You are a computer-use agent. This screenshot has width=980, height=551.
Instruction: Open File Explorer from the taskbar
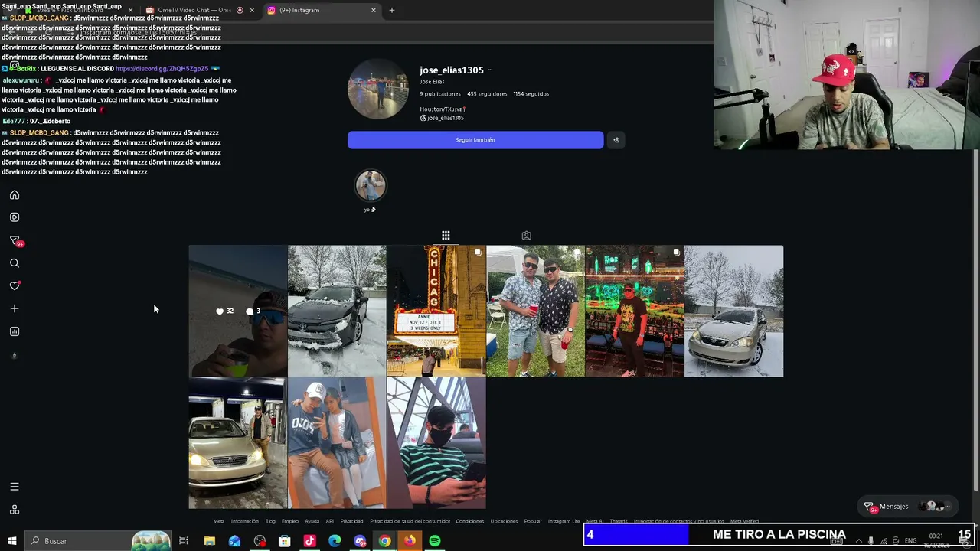[210, 541]
